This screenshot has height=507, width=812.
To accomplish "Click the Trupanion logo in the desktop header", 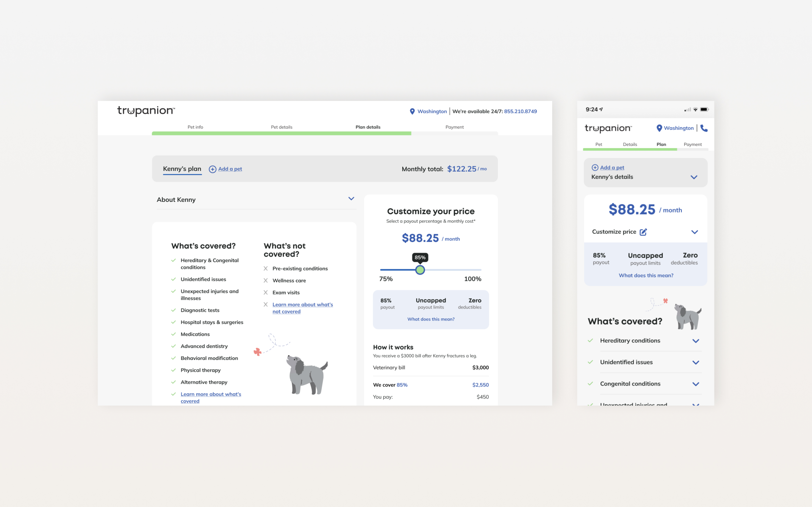I will point(146,111).
